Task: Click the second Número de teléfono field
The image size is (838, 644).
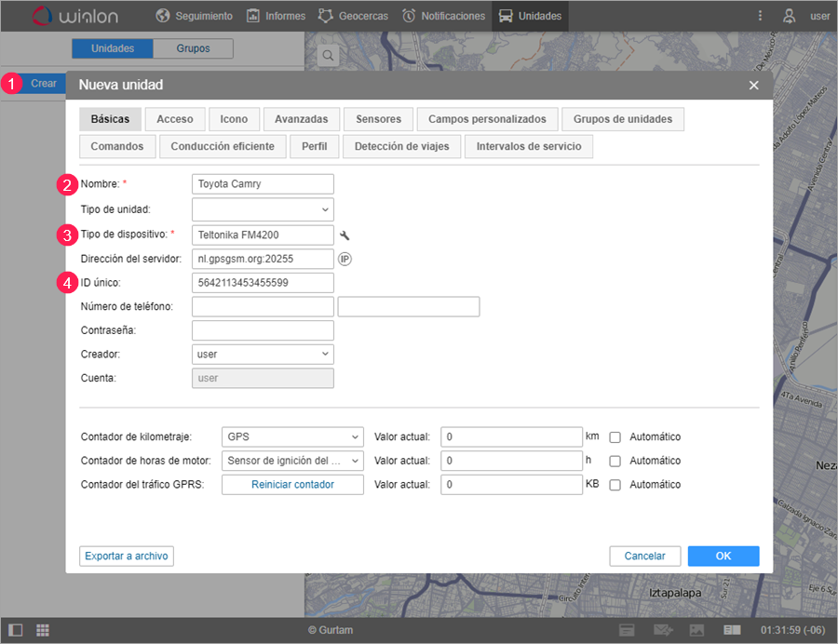Action: coord(409,306)
